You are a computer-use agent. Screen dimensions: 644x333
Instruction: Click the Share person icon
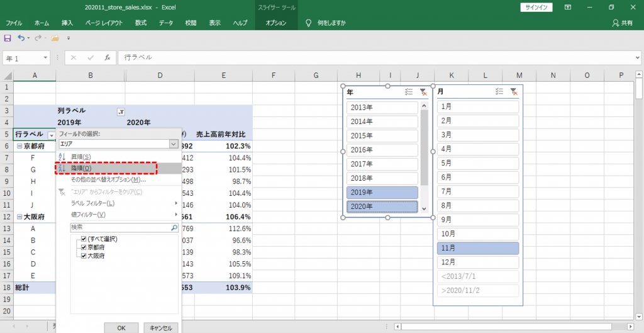pos(616,23)
